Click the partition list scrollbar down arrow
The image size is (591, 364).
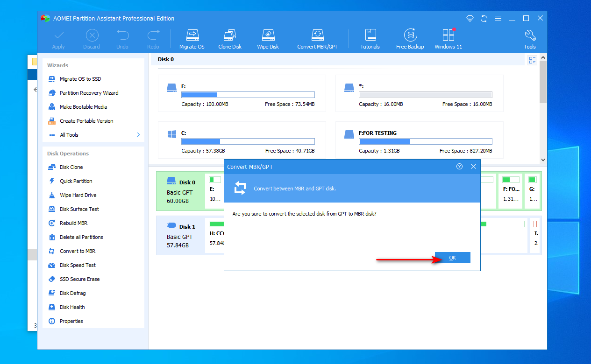pyautogui.click(x=543, y=160)
